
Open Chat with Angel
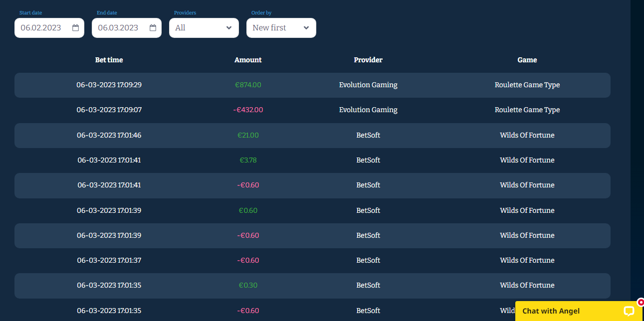(x=551, y=311)
